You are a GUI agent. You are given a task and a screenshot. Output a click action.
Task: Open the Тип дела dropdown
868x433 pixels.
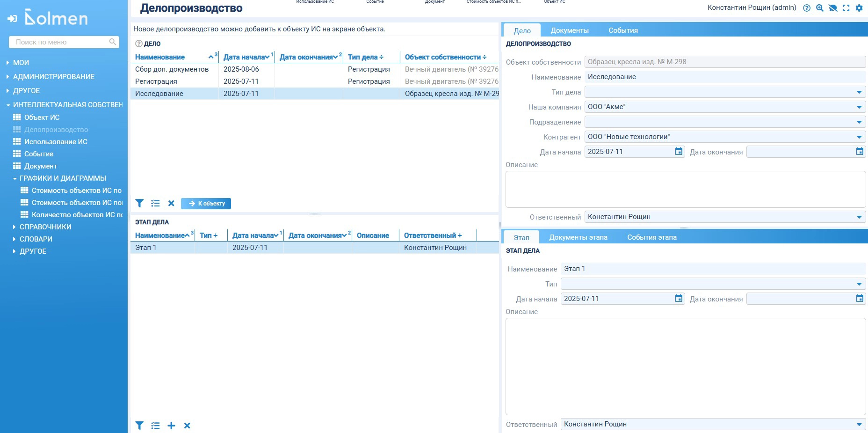(859, 92)
